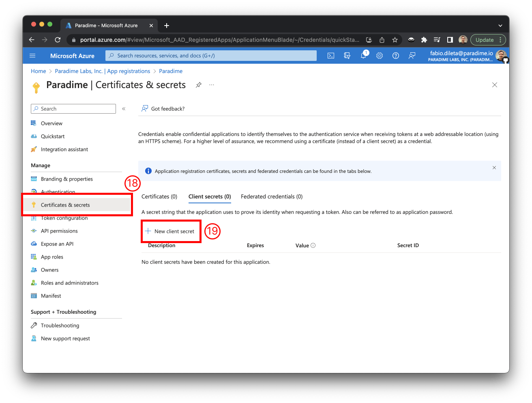Screen dimensions: 532x403
Task: Dismiss the blue information banner
Action: point(494,168)
